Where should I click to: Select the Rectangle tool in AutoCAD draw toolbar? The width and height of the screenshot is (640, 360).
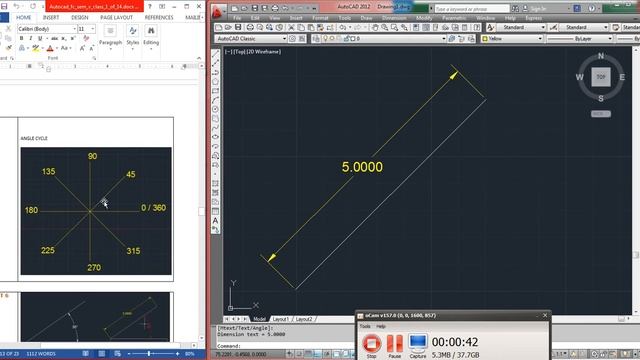pos(216,91)
